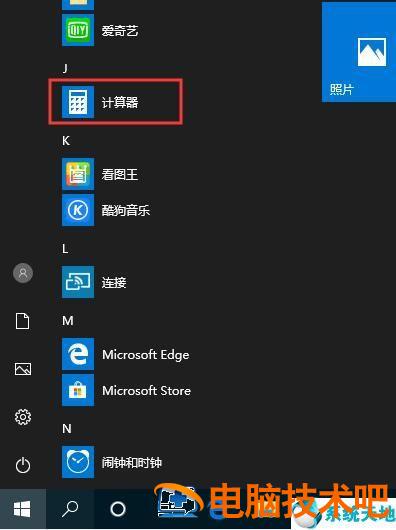Click the 连接 label
Image resolution: width=396 pixels, height=530 pixels.
114,282
